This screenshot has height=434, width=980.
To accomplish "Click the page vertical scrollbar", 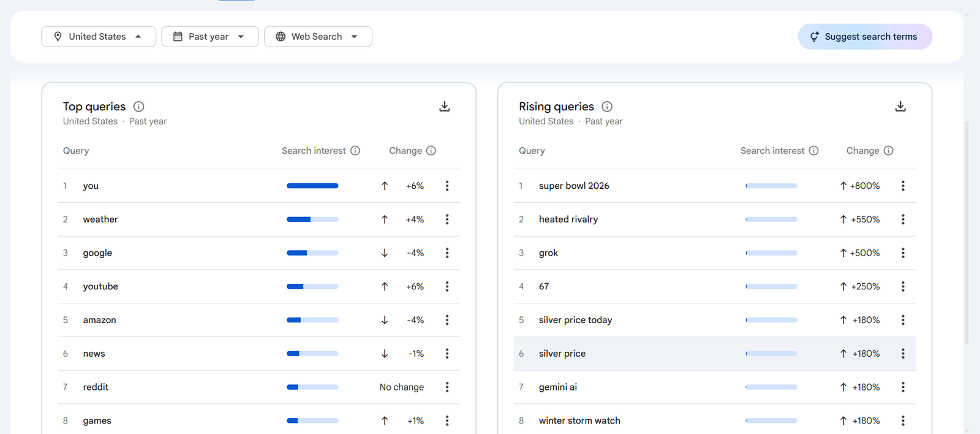I will pyautogui.click(x=967, y=233).
